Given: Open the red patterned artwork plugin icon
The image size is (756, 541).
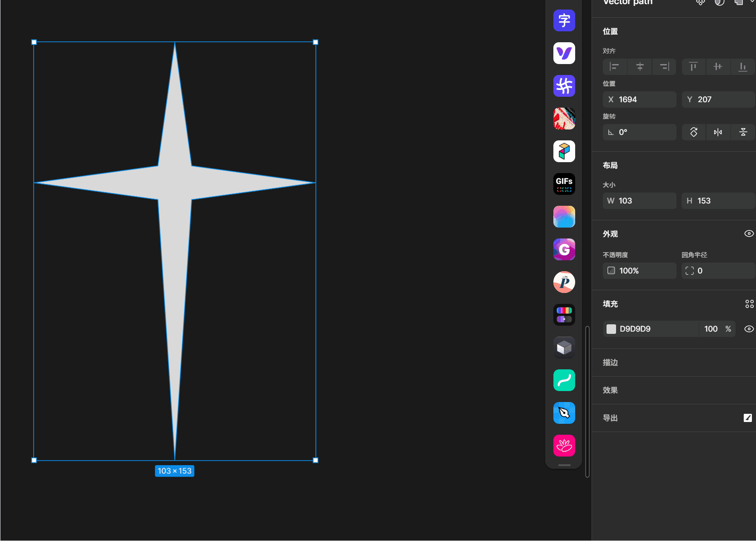Looking at the screenshot, I should 564,119.
